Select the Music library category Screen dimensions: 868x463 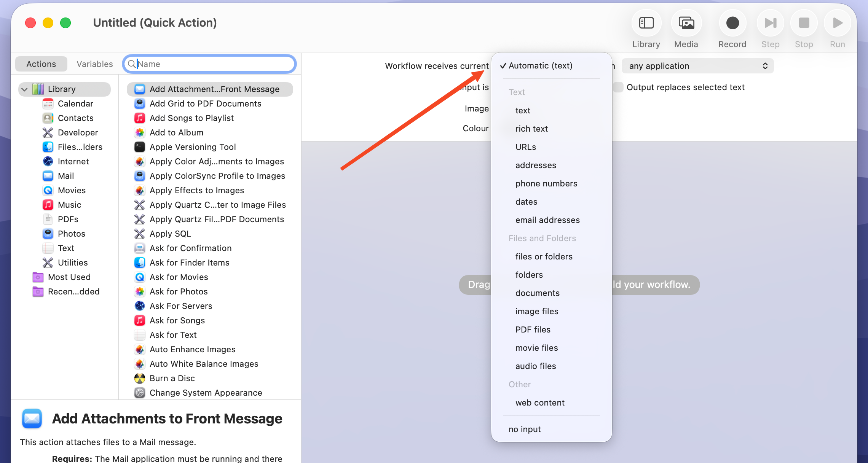click(69, 205)
